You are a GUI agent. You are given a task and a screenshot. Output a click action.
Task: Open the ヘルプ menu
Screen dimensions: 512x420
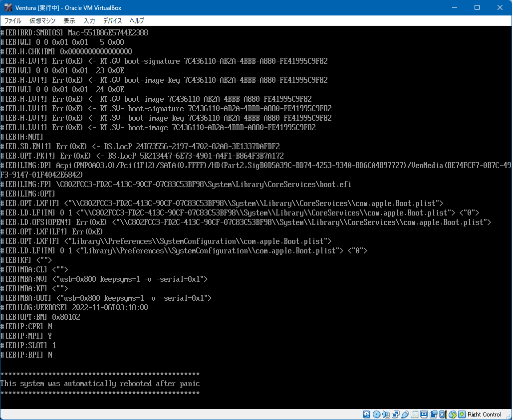click(137, 21)
